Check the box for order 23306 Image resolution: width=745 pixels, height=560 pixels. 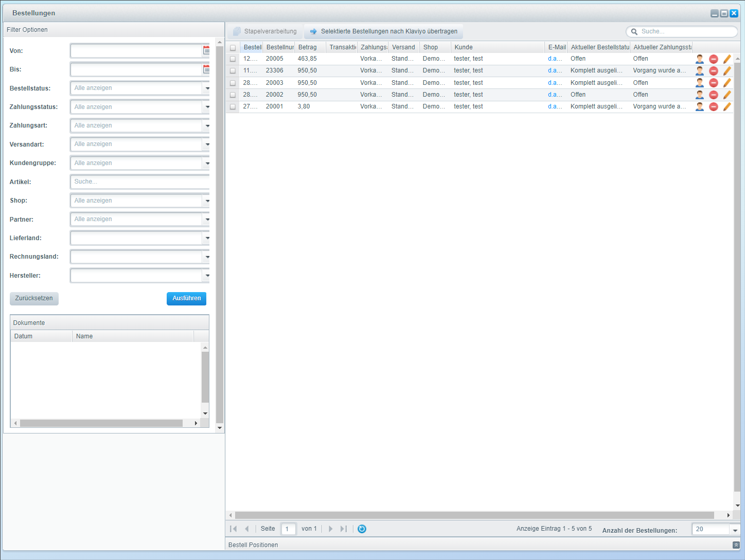pyautogui.click(x=233, y=70)
